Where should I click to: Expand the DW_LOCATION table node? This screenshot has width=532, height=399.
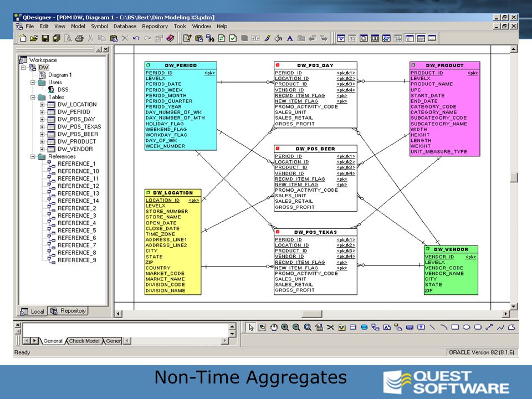[42, 105]
